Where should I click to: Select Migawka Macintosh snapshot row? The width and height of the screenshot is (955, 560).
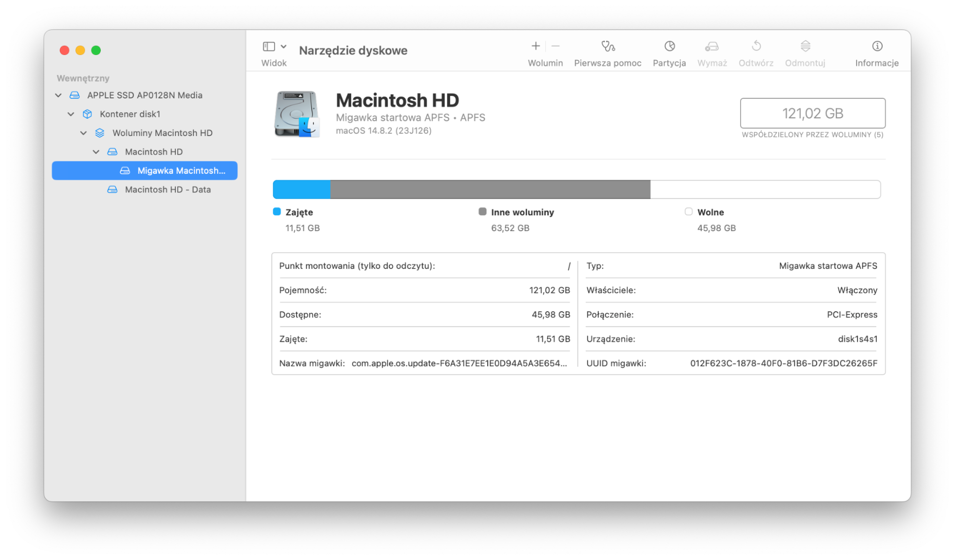(x=144, y=170)
